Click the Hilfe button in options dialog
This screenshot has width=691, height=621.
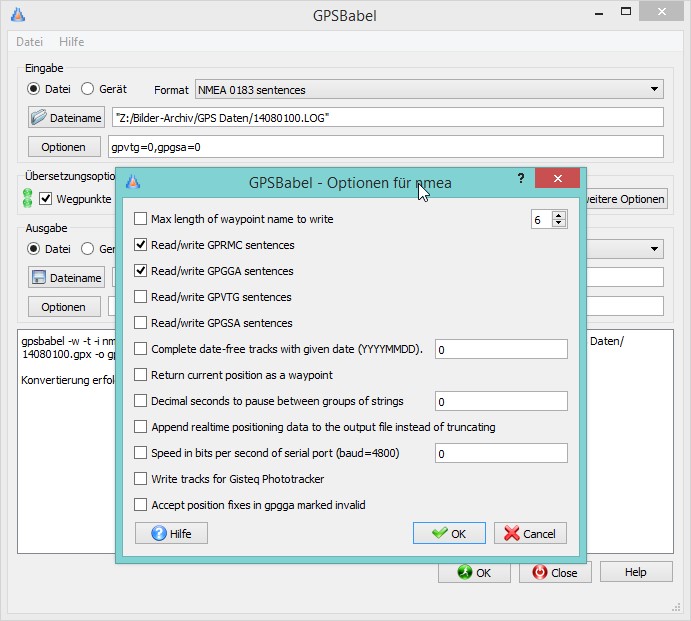coord(170,533)
